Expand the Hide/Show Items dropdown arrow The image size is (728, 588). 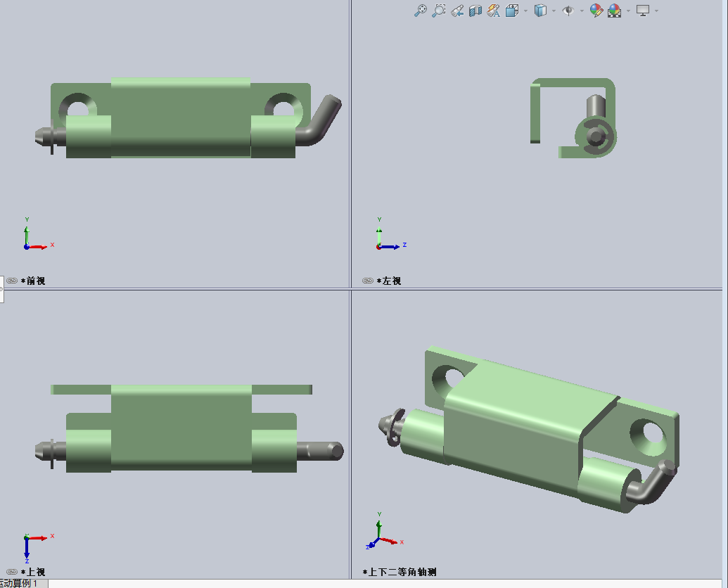pos(582,11)
